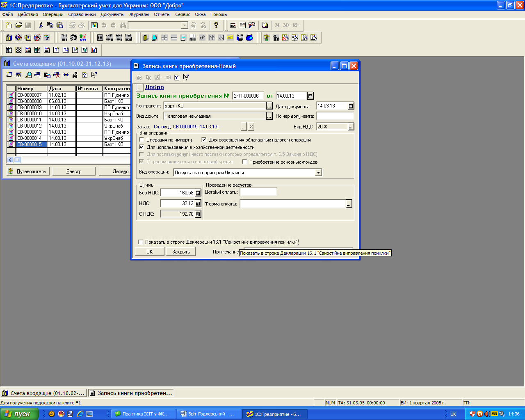The height and width of the screenshot is (420, 525).
Task: Click the СЧЕТ document toolbar icon
Action: pos(110,37)
